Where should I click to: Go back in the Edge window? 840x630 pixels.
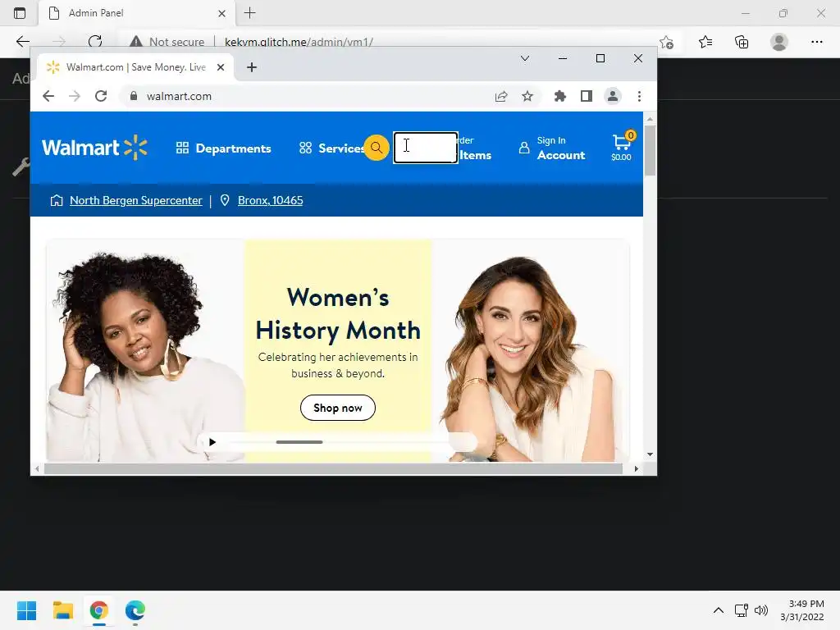pyautogui.click(x=22, y=41)
